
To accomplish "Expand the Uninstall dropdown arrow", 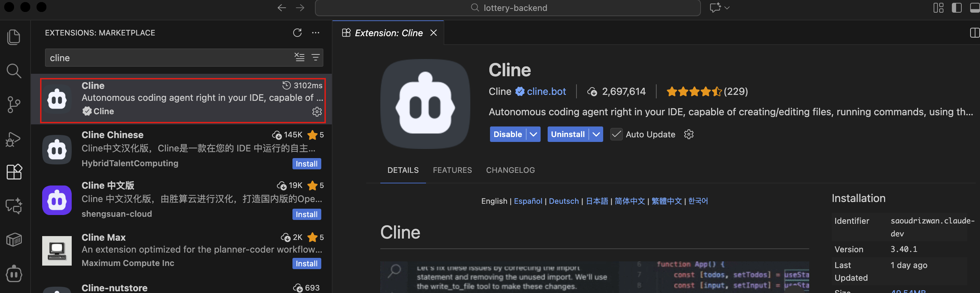I will [596, 134].
